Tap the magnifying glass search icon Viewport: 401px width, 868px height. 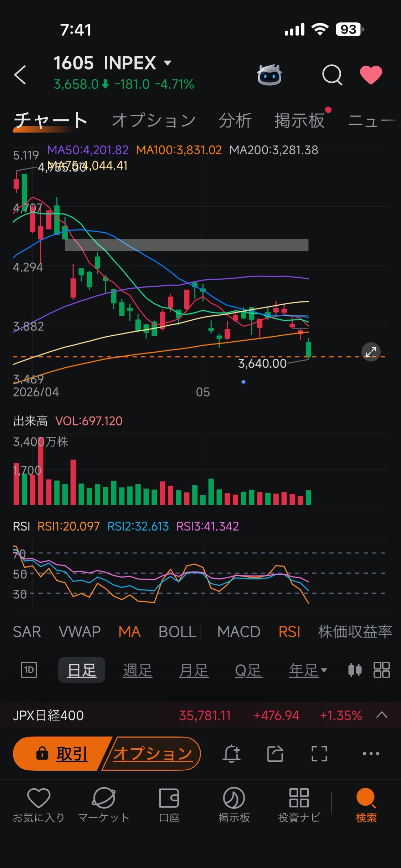pyautogui.click(x=332, y=75)
